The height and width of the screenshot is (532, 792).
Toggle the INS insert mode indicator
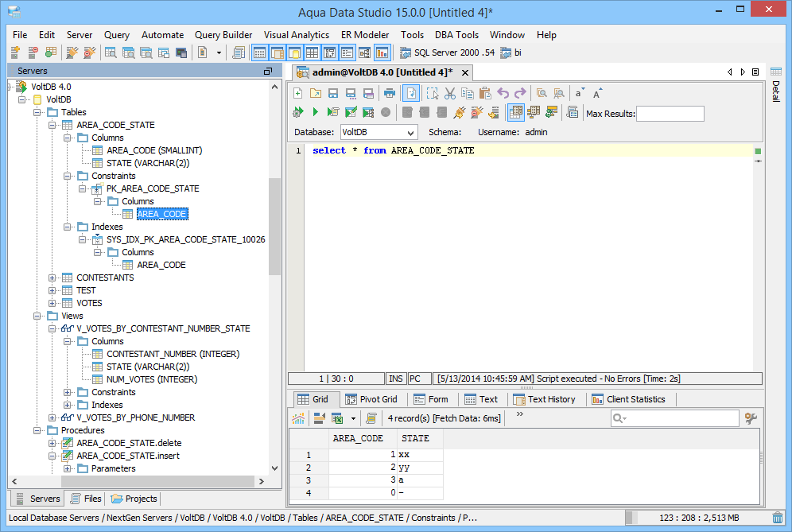tap(396, 379)
